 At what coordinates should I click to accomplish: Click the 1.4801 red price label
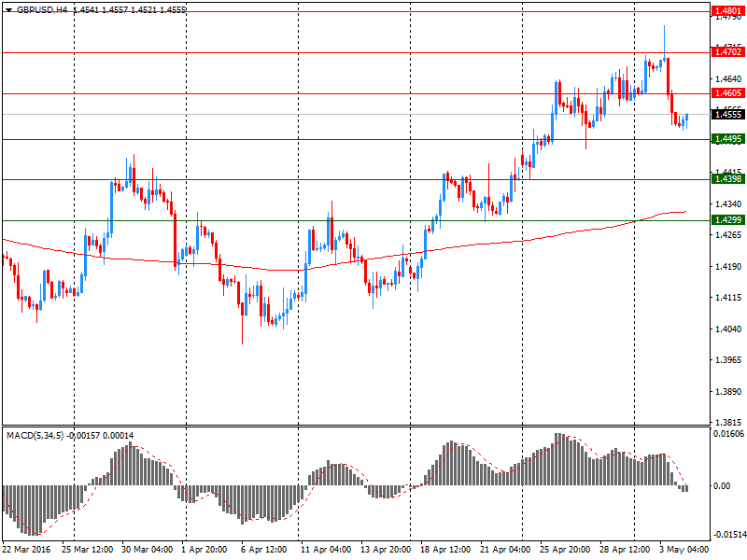pyautogui.click(x=728, y=10)
